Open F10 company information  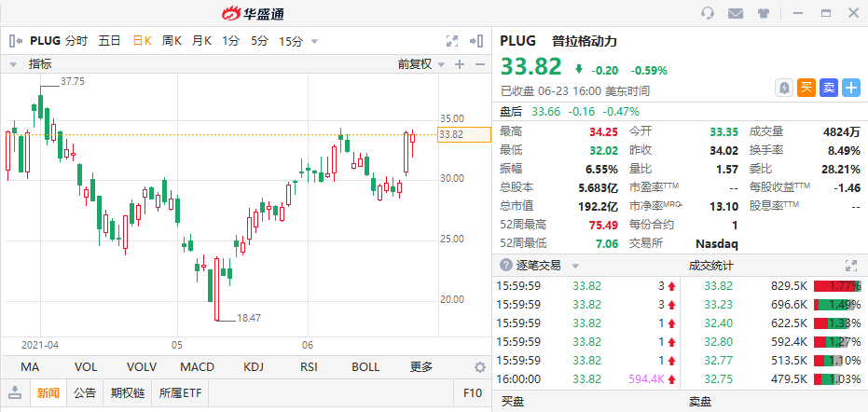[x=472, y=393]
